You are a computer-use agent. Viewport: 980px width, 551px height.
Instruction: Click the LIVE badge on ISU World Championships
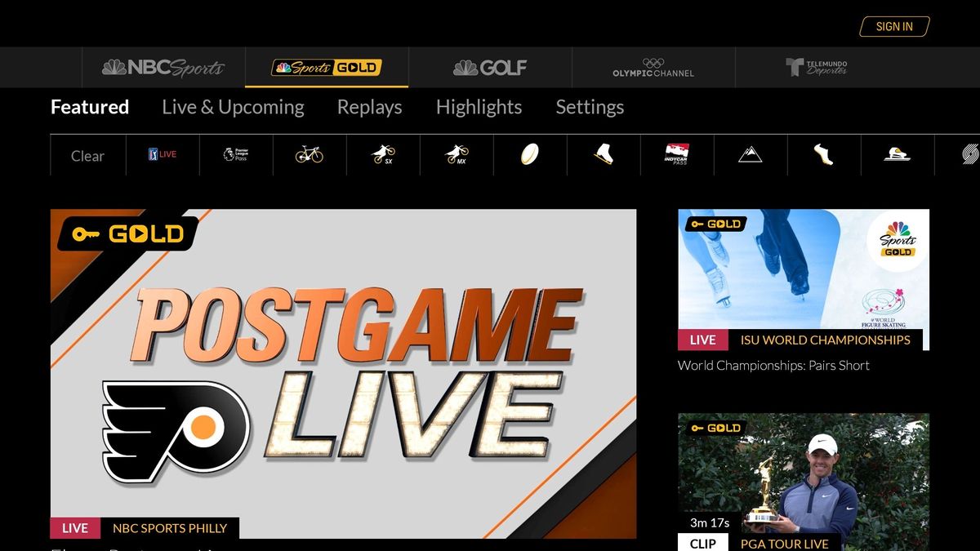pos(702,340)
